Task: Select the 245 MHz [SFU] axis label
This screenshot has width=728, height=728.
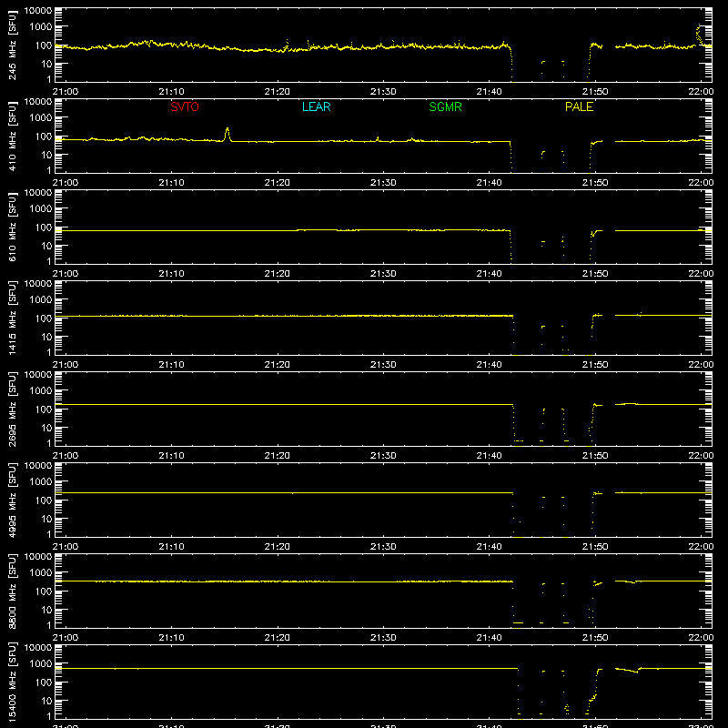Action: [x=13, y=45]
